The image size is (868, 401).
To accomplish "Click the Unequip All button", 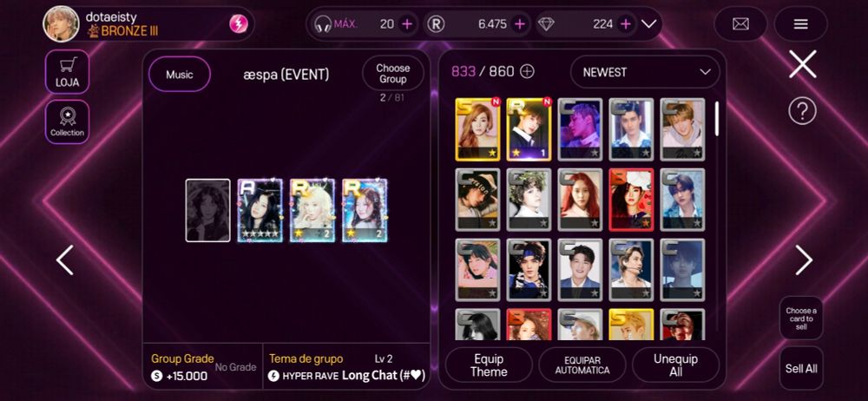I will coord(675,365).
